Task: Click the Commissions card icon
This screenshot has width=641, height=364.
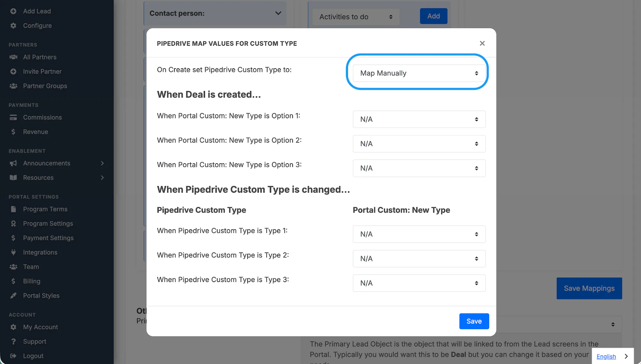Action: coord(13,117)
